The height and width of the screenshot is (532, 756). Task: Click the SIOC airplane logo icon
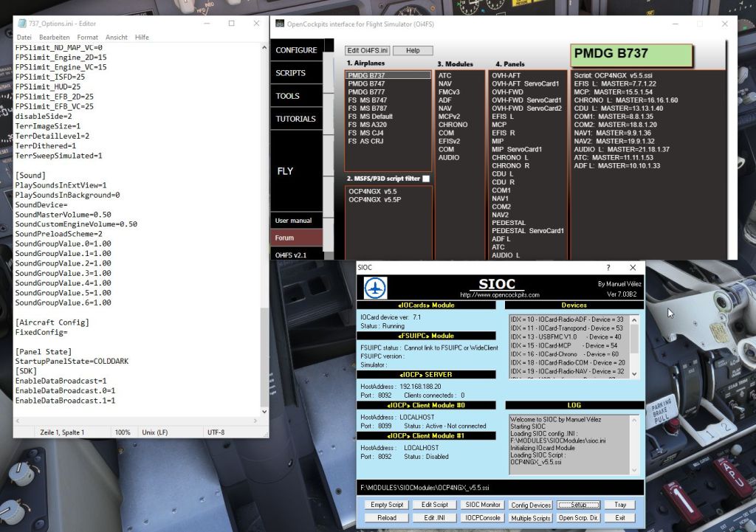[375, 287]
